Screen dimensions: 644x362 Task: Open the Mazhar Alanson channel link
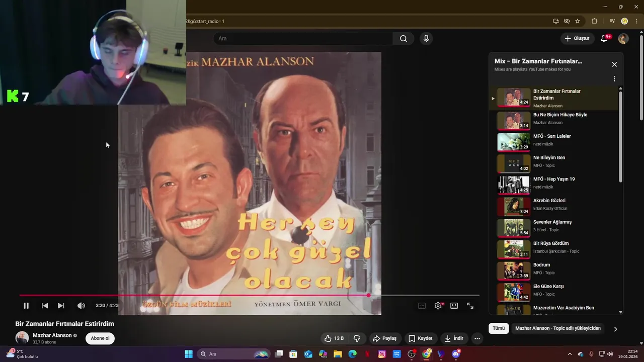click(x=52, y=335)
